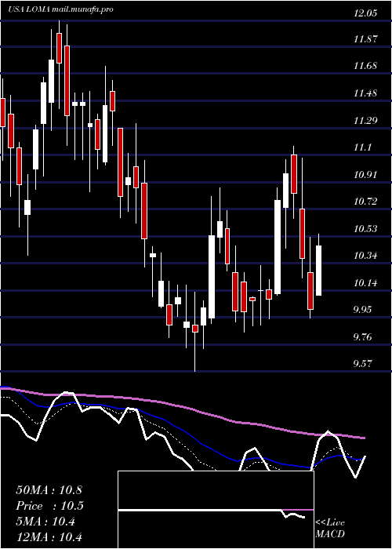Viewport: 392px width, 549px height.
Task: Select the 12.05 price axis label
Action: point(366,13)
